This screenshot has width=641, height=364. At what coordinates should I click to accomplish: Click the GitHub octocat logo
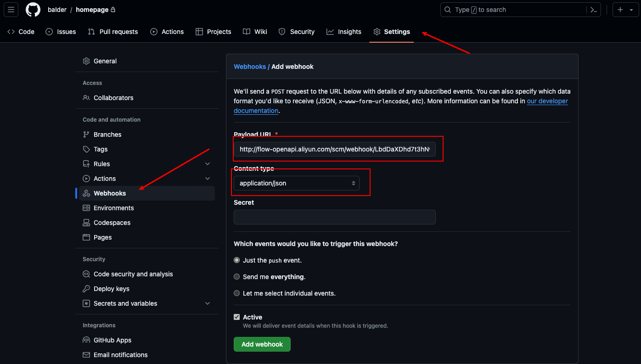[33, 10]
